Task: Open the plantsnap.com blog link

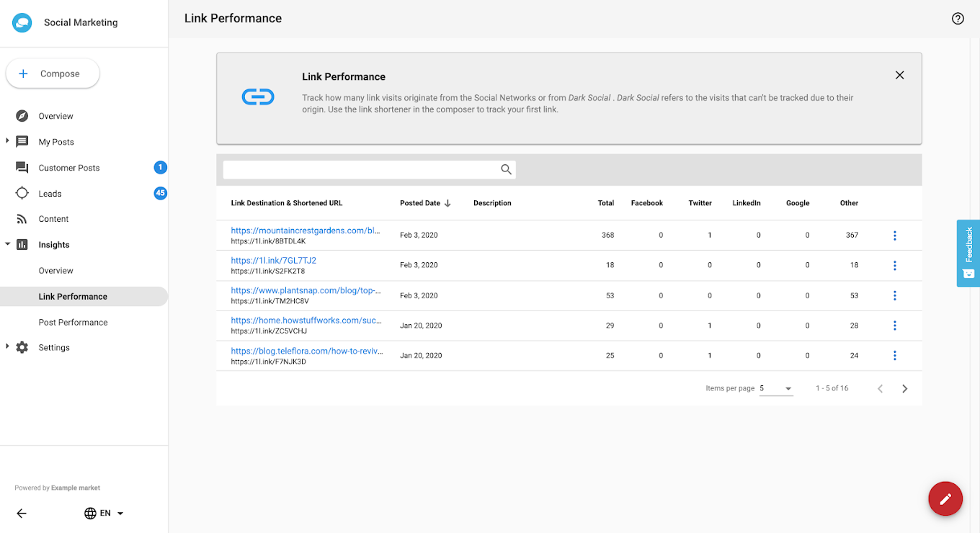Action: click(x=306, y=290)
